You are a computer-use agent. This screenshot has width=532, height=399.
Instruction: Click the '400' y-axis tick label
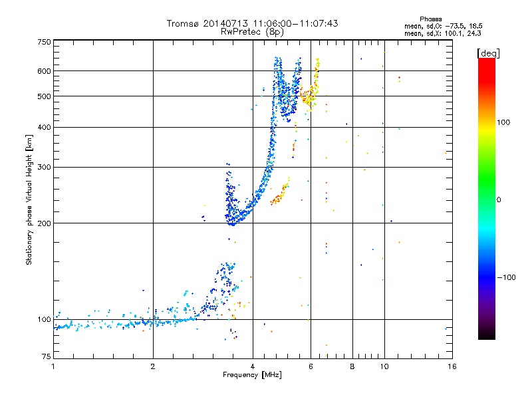(x=45, y=127)
